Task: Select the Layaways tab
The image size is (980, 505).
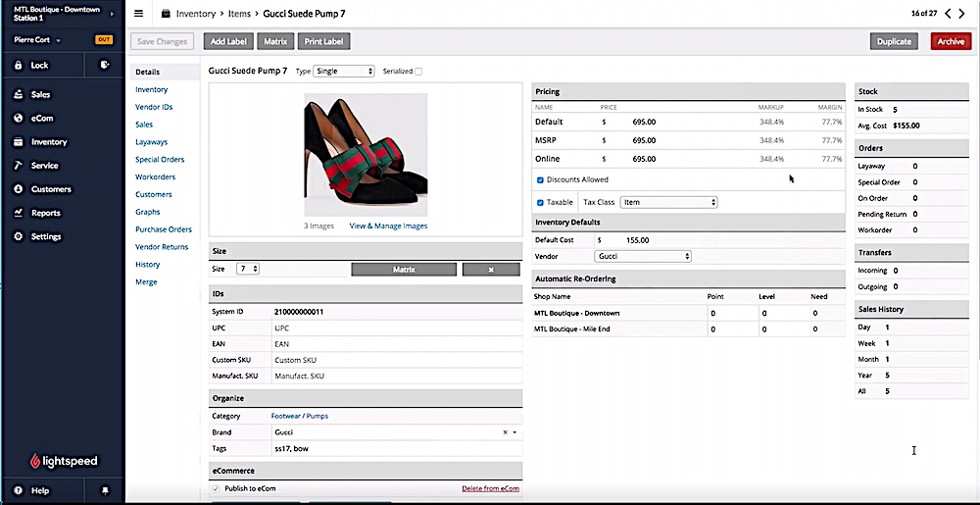Action: 151,142
